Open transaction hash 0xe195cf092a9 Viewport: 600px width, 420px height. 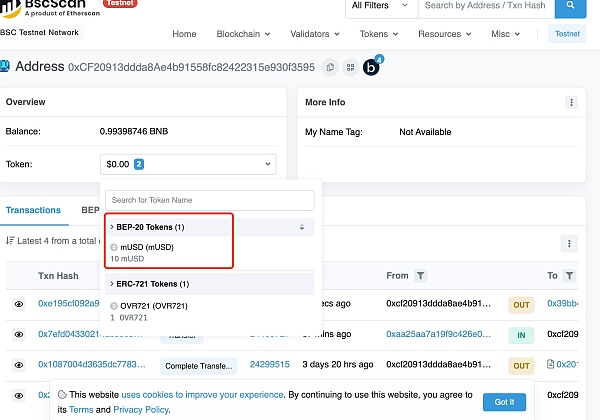coord(68,303)
